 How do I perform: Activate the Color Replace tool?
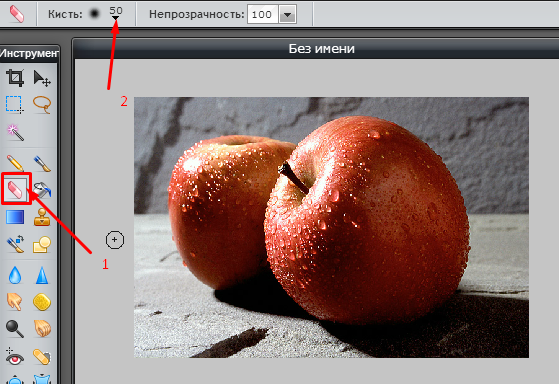[x=15, y=245]
